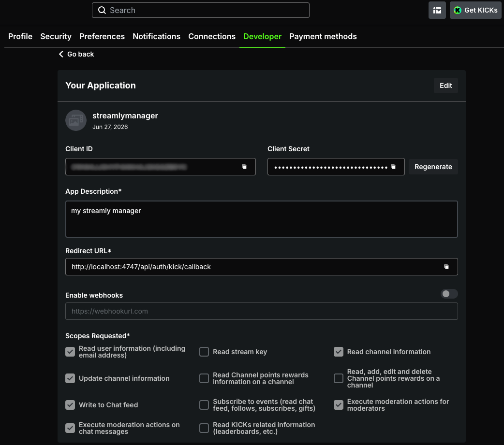
Task: Toggle Read user information checkbox
Action: [x=70, y=352]
